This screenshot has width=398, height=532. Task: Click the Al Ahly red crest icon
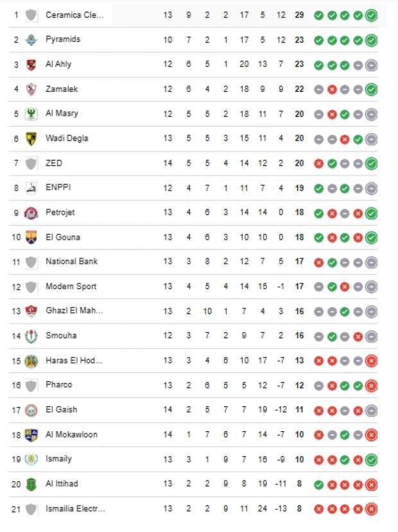point(31,64)
